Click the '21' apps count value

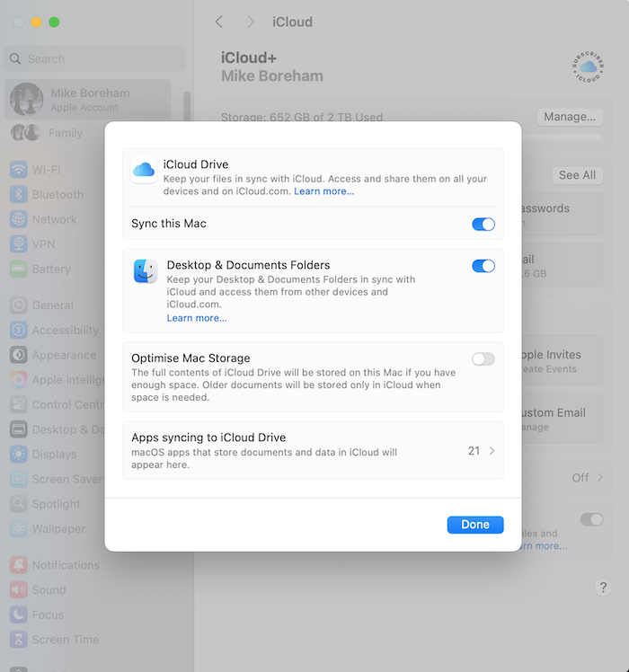point(474,451)
